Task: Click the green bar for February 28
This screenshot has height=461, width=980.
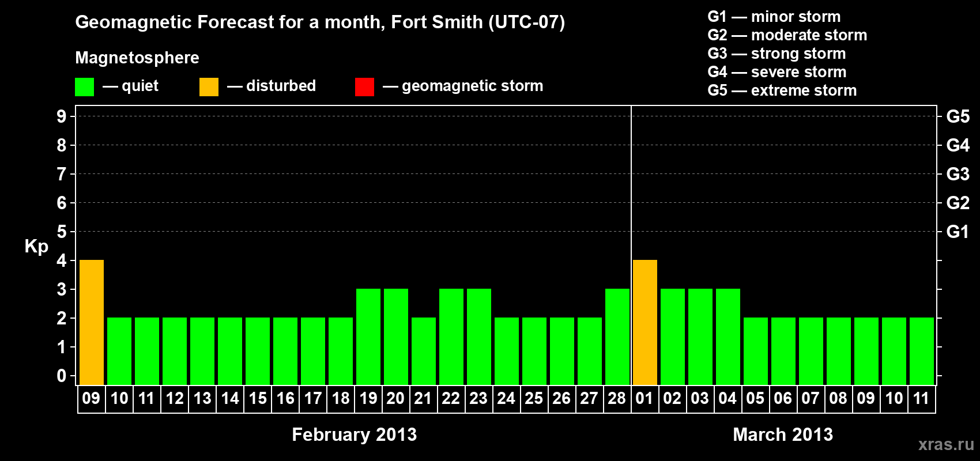Action: (x=617, y=337)
